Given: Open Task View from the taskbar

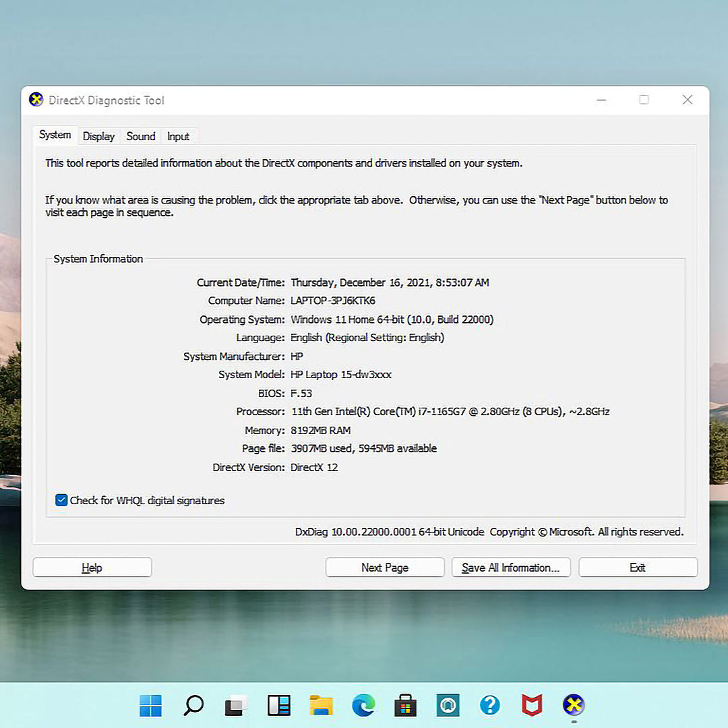Looking at the screenshot, I should pyautogui.click(x=236, y=705).
